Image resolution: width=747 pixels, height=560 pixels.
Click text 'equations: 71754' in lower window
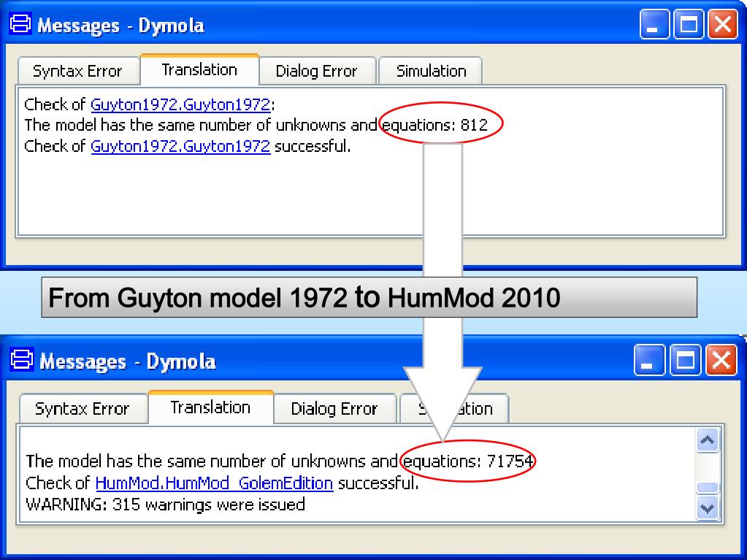[468, 461]
